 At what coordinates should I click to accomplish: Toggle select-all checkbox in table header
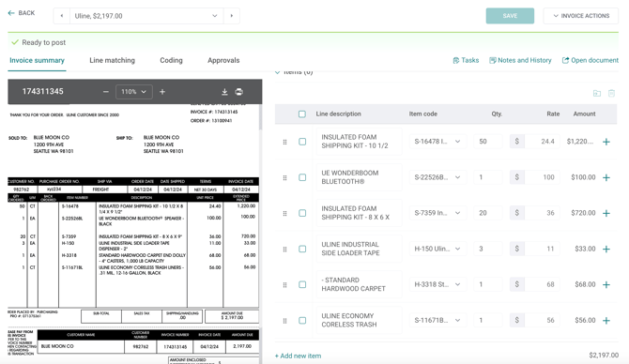(x=302, y=114)
